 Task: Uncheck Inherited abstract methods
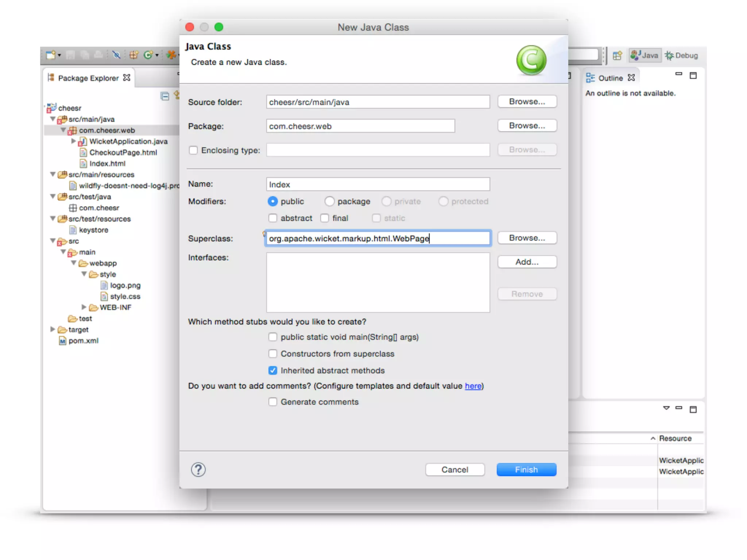point(272,370)
